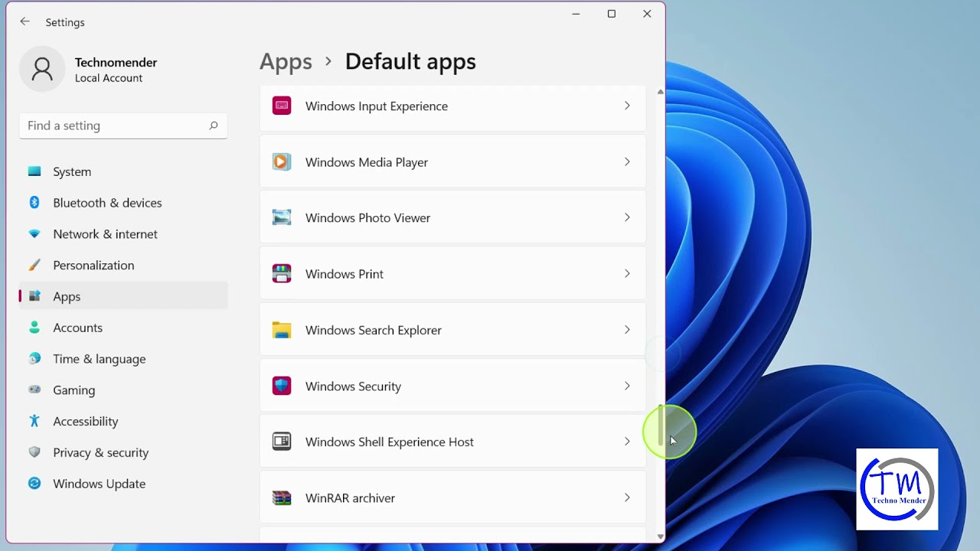Click the Find a setting search field
This screenshot has height=551, width=980.
pos(123,126)
